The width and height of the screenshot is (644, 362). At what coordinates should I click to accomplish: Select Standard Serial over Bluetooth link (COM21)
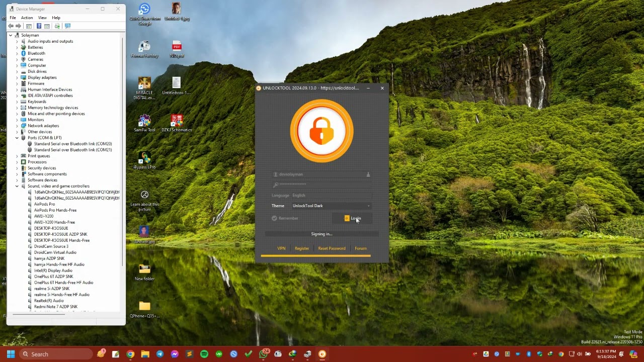[x=72, y=150]
